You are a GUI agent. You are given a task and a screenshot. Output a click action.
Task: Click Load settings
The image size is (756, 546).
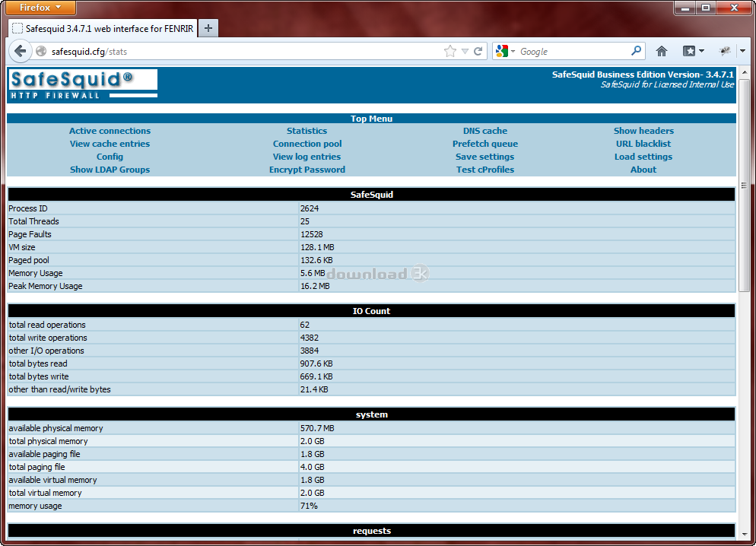pyautogui.click(x=643, y=157)
